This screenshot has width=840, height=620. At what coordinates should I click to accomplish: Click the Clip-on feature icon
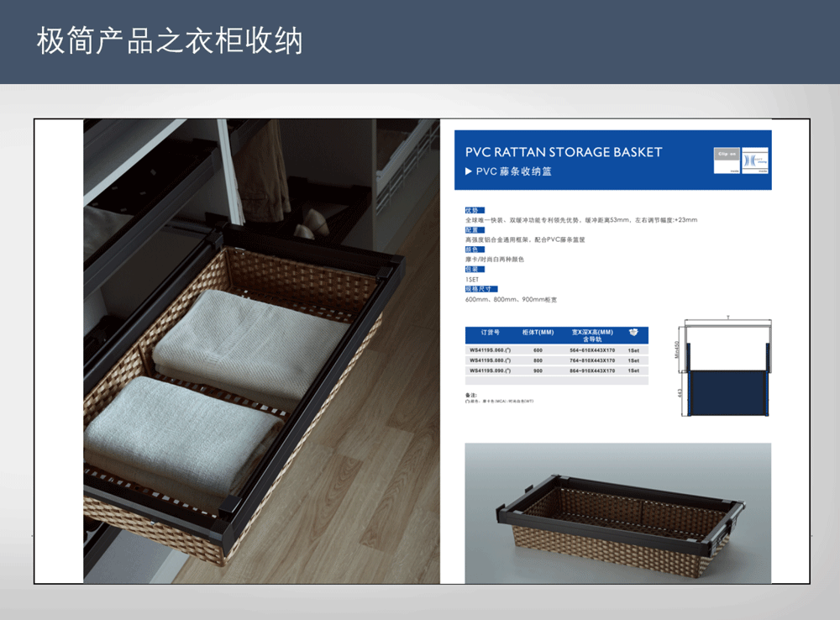tap(726, 160)
